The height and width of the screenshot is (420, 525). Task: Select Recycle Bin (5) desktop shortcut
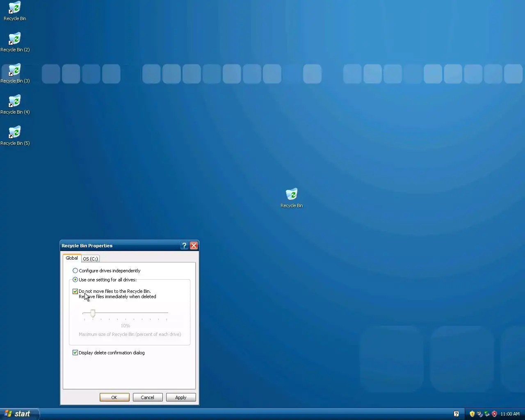click(x=15, y=136)
